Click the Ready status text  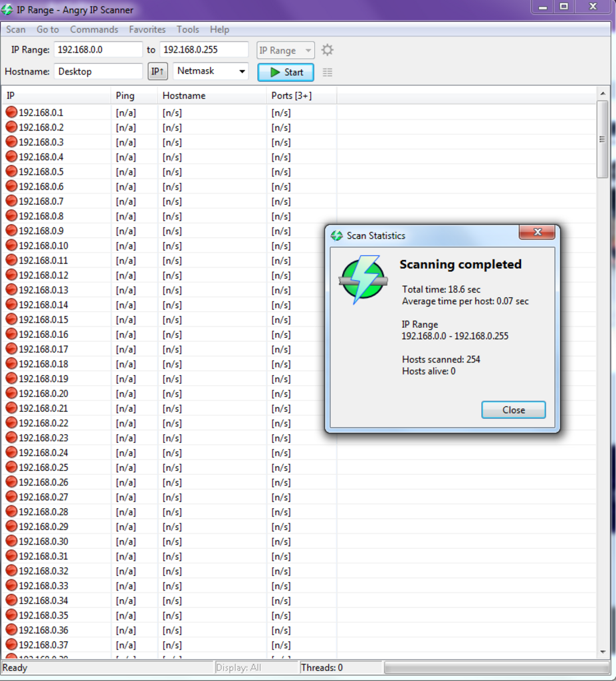(15, 668)
